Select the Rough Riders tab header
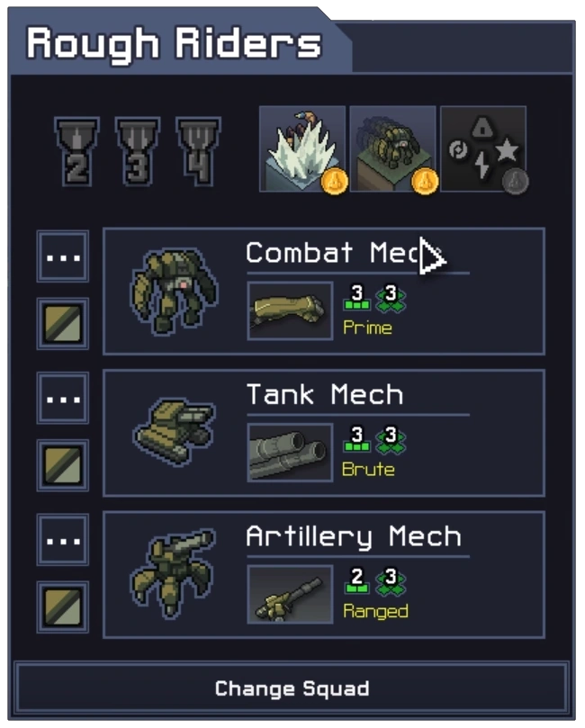 [174, 42]
